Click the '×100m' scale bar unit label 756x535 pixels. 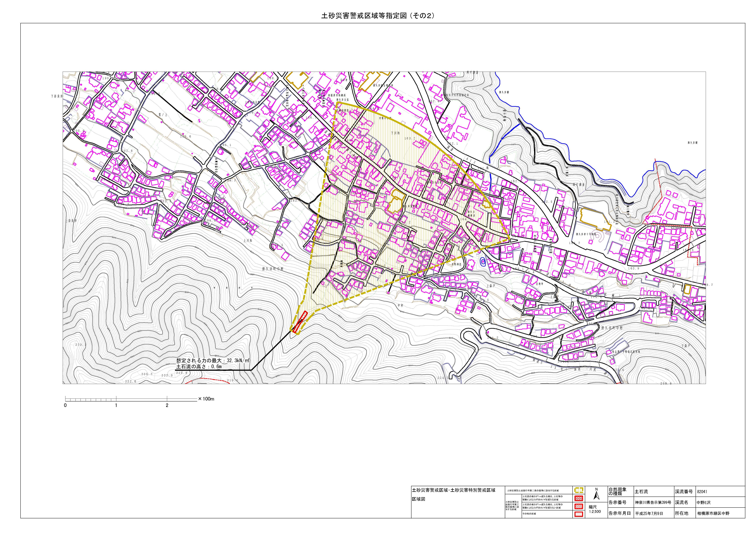coord(206,399)
